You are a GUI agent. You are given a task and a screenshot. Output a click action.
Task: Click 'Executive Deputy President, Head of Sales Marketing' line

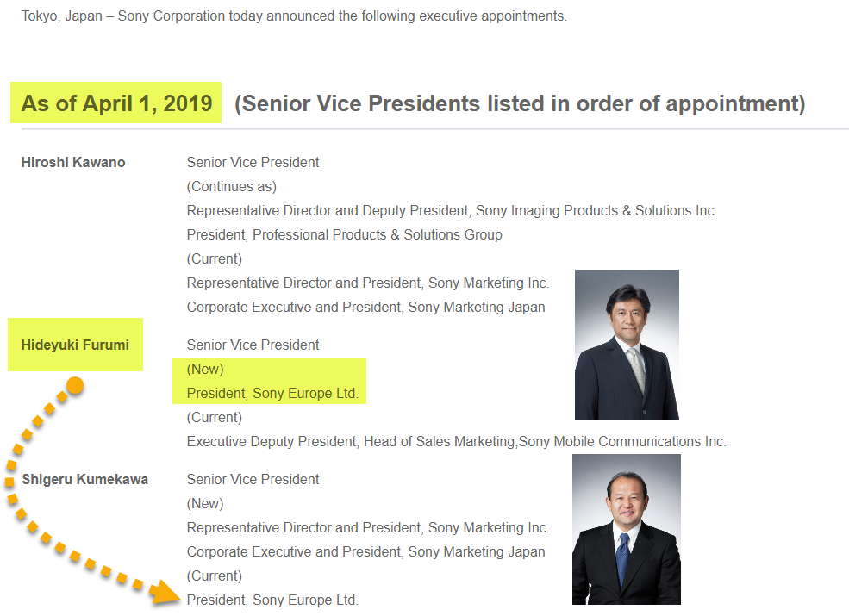pyautogui.click(x=456, y=441)
